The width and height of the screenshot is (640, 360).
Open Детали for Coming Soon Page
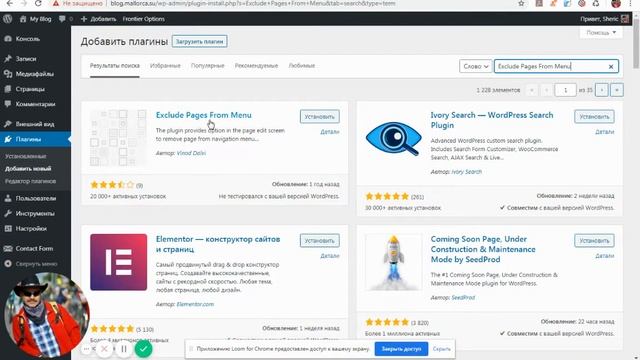[604, 256]
